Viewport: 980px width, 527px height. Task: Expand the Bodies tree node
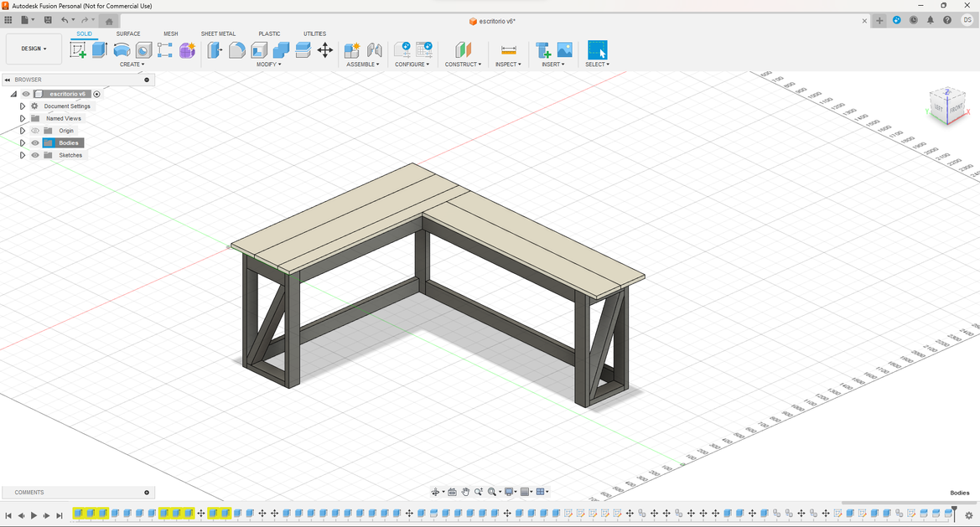(23, 143)
